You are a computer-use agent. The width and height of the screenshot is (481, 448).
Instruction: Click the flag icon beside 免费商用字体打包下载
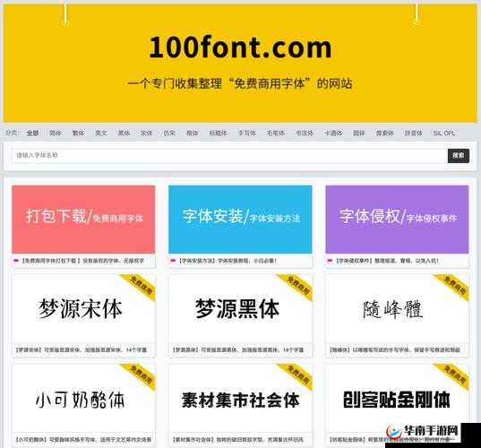pyautogui.click(x=16, y=261)
